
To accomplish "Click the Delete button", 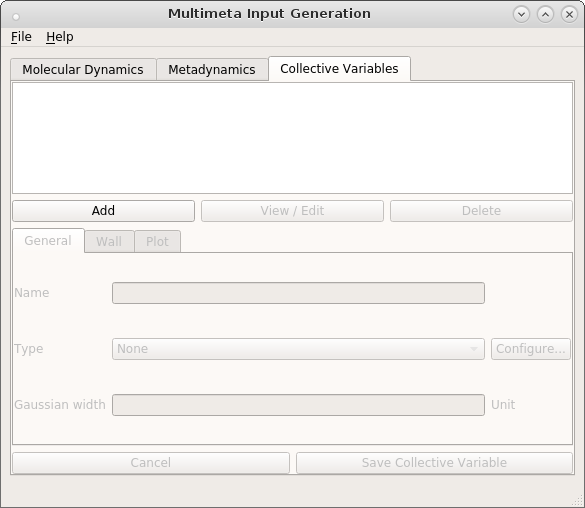I will [x=481, y=211].
